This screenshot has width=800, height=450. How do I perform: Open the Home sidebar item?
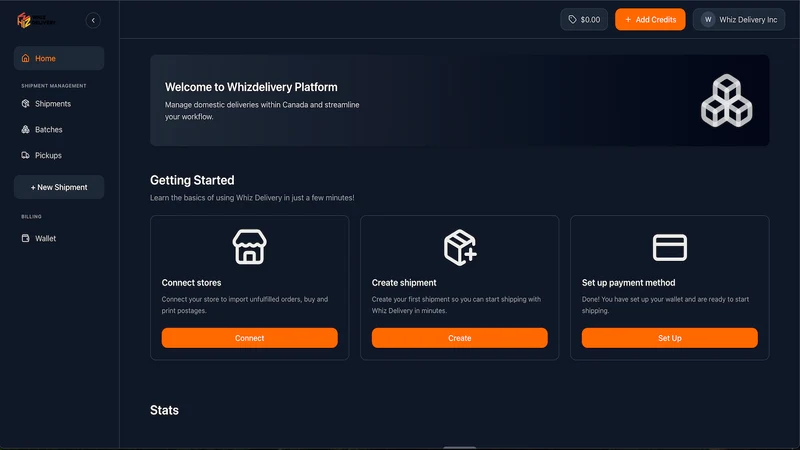59,58
